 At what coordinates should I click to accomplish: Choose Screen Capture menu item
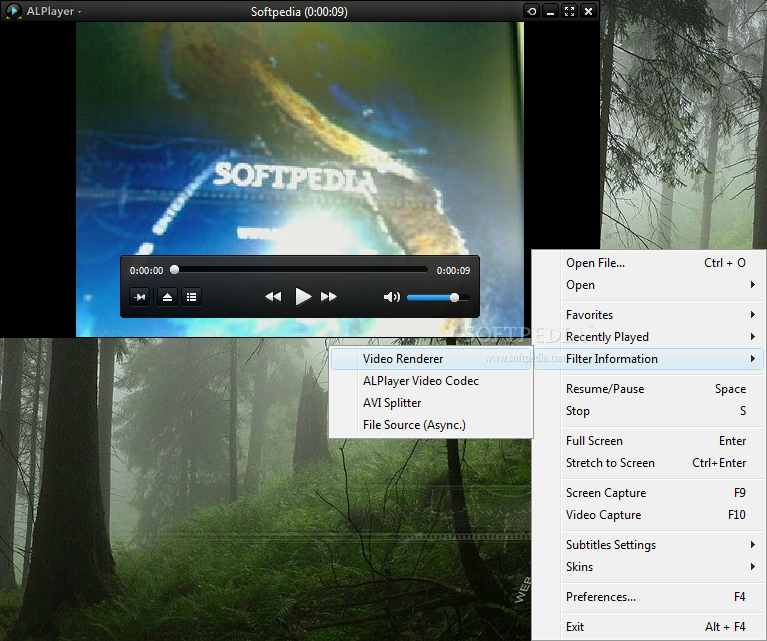(x=649, y=493)
